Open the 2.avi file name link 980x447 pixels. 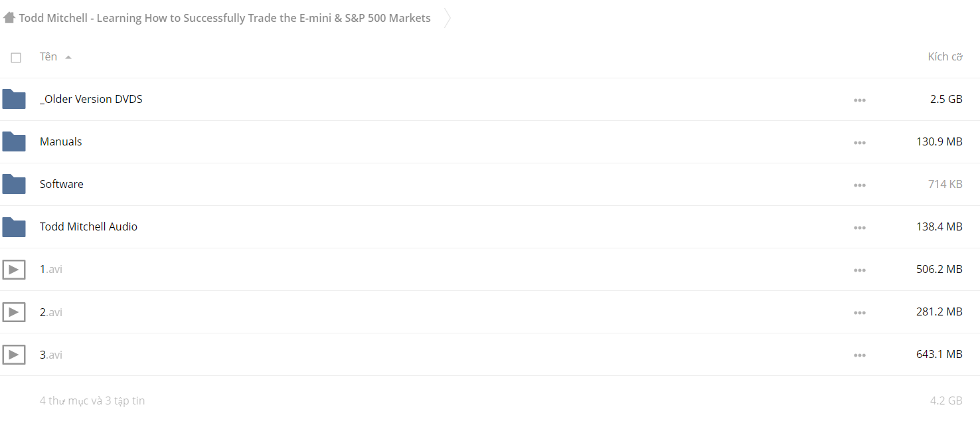pos(51,312)
